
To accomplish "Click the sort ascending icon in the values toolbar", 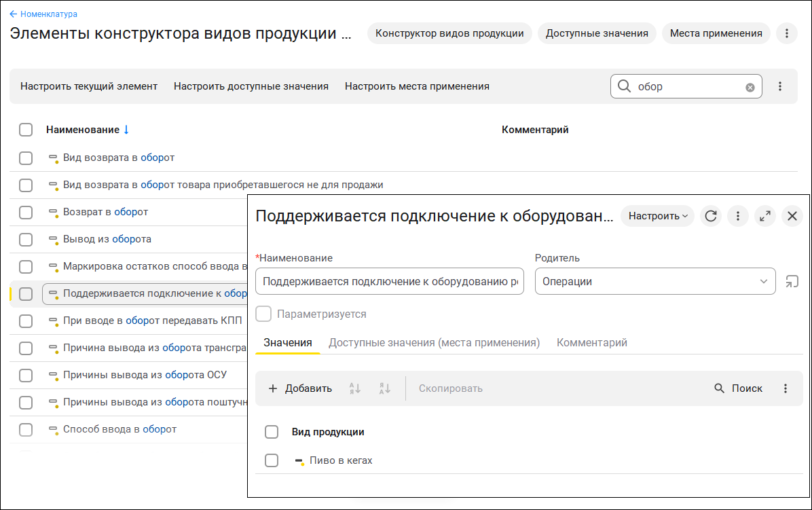I will (x=355, y=388).
